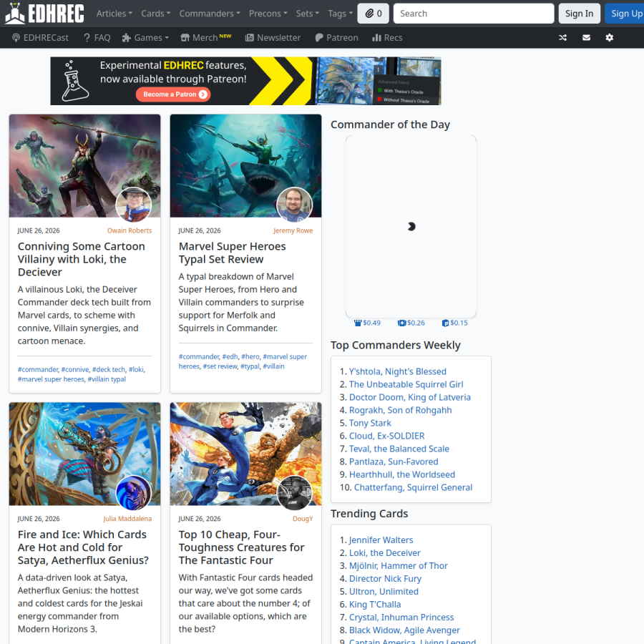The width and height of the screenshot is (644, 644).
Task: Click the #hero tag
Action: 250,356
